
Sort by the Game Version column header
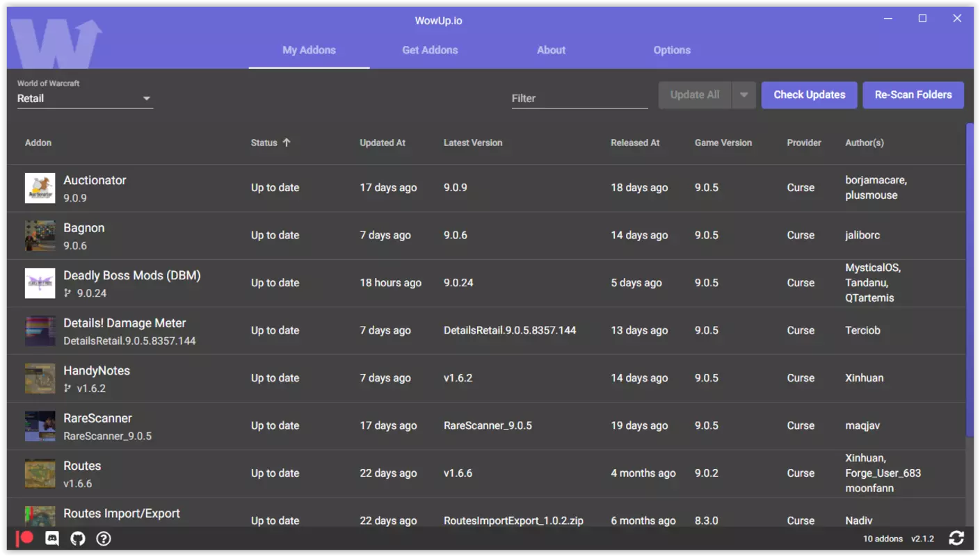click(723, 142)
